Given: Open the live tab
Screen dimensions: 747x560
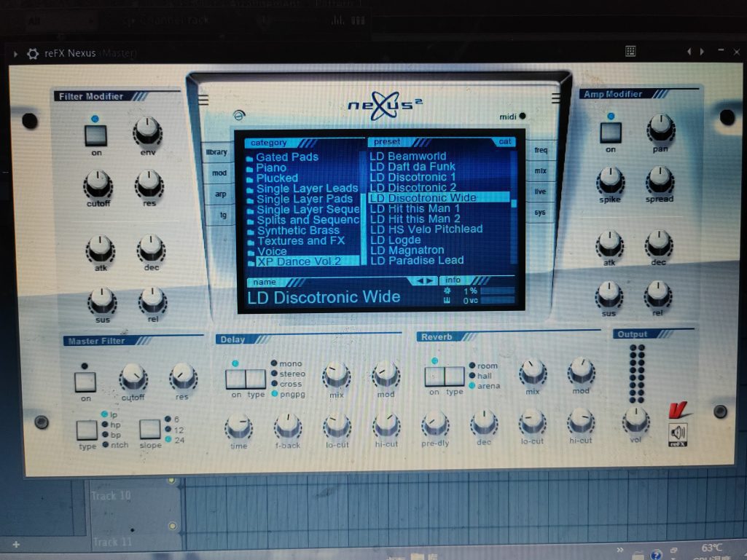Looking at the screenshot, I should click(540, 192).
